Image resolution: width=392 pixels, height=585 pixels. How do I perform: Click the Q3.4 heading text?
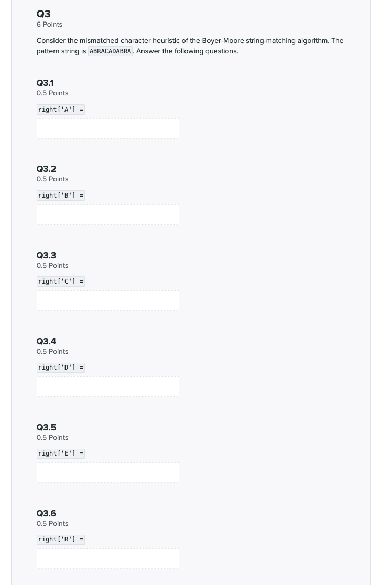(46, 341)
